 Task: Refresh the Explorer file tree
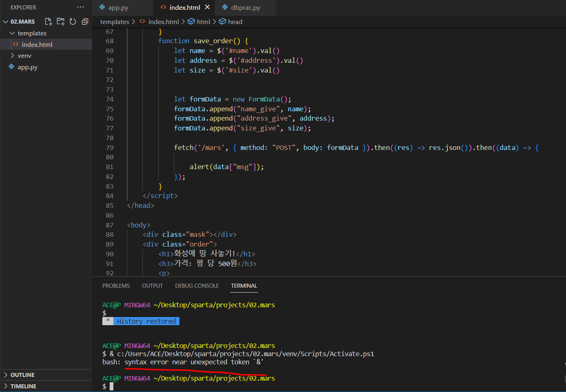click(73, 22)
